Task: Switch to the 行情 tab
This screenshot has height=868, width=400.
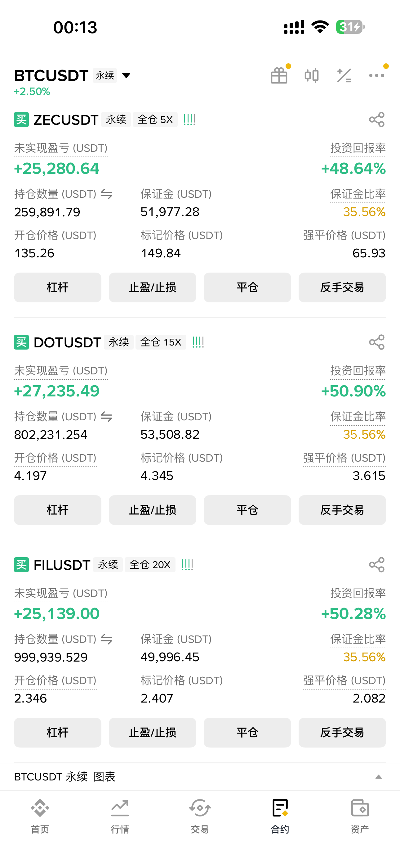Action: tap(120, 816)
